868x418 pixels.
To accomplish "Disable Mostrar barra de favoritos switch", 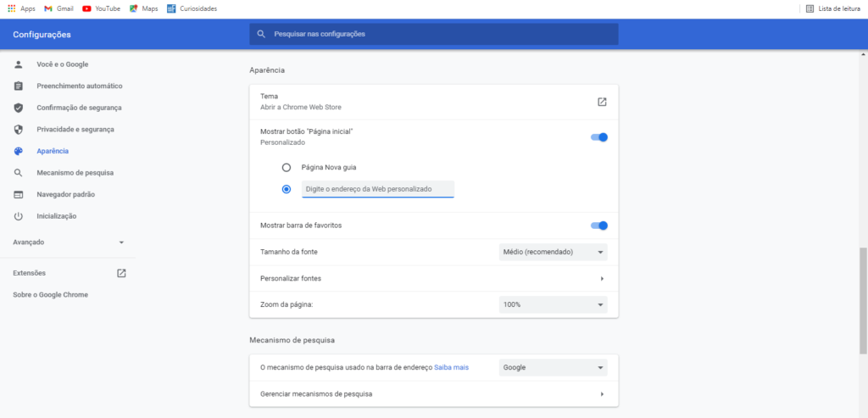I will pos(599,226).
